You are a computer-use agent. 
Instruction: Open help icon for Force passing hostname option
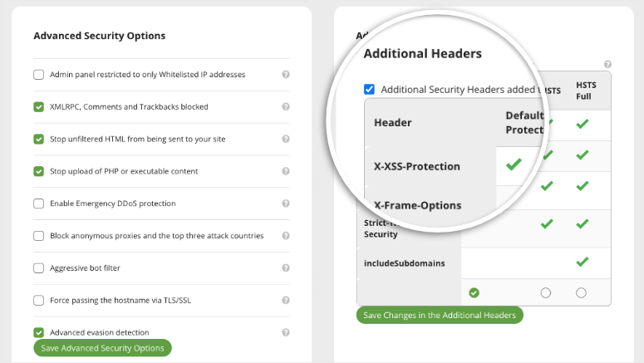[286, 300]
